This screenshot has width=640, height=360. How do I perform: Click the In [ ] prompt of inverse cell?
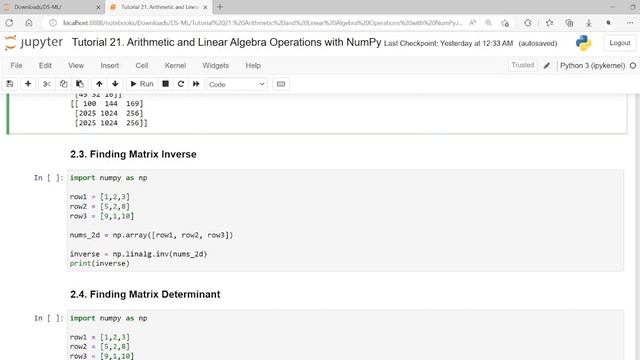tap(49, 178)
